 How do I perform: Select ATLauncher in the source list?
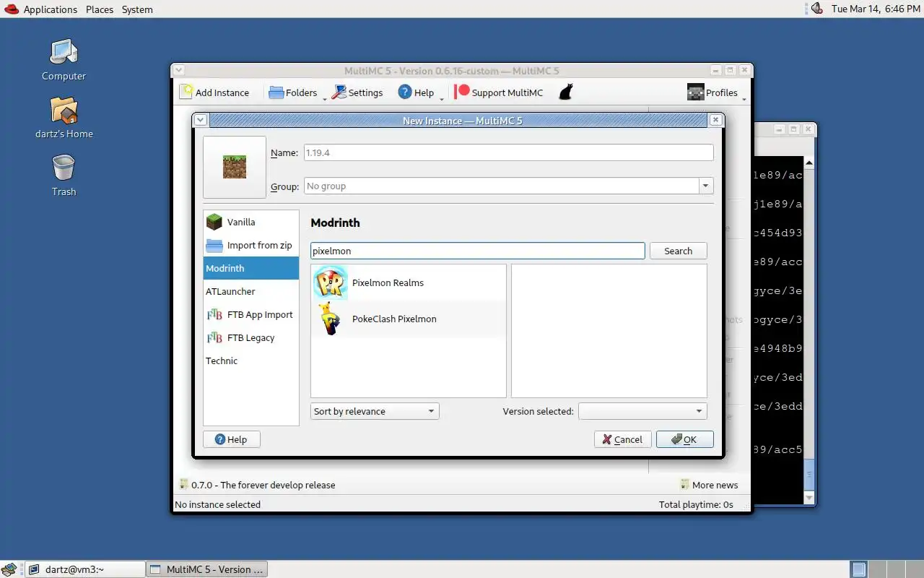(251, 291)
